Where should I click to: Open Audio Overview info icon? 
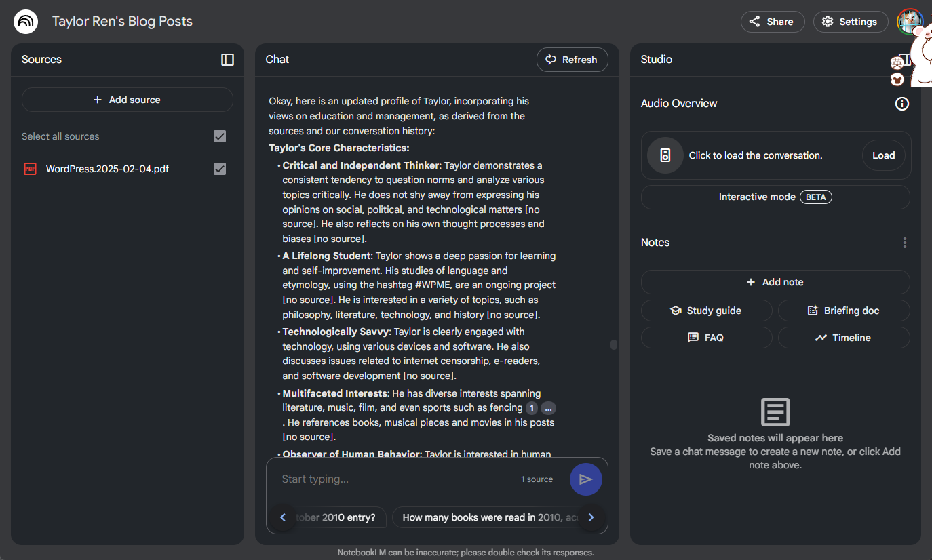(x=901, y=104)
